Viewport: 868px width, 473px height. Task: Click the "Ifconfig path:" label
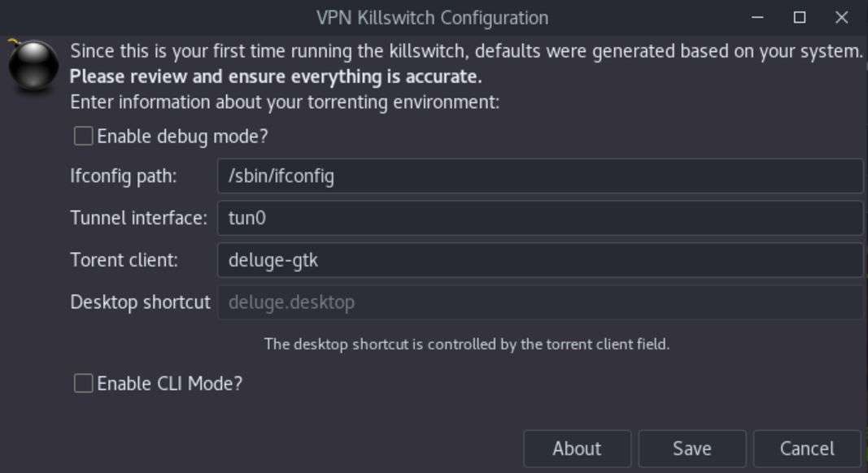(x=124, y=176)
